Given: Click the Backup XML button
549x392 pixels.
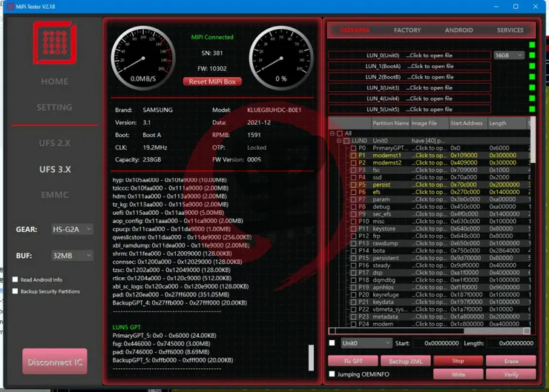Looking at the screenshot, I should tap(406, 361).
